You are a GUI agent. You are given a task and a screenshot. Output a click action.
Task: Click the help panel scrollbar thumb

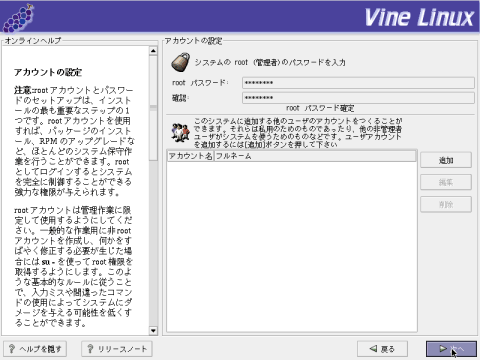(153, 108)
